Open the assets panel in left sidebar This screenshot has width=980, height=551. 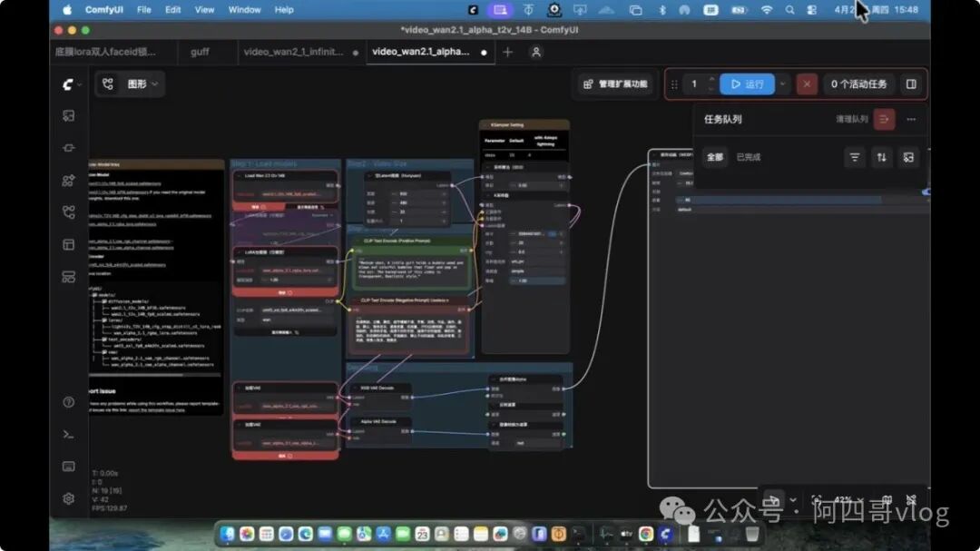tap(69, 115)
